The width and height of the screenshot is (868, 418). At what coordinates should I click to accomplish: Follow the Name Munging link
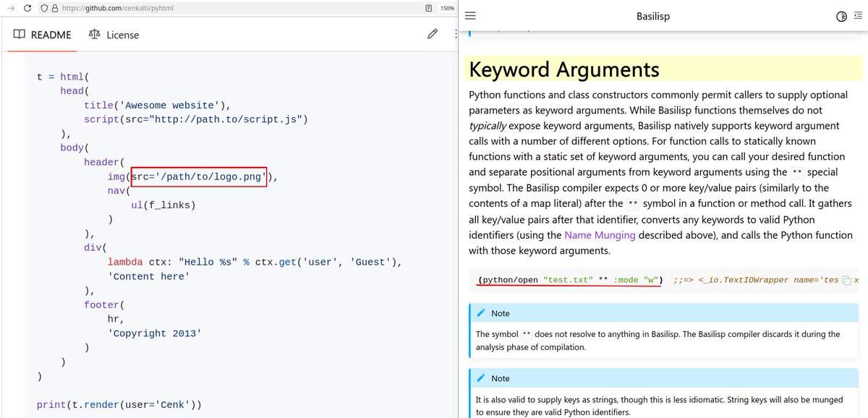tap(600, 235)
